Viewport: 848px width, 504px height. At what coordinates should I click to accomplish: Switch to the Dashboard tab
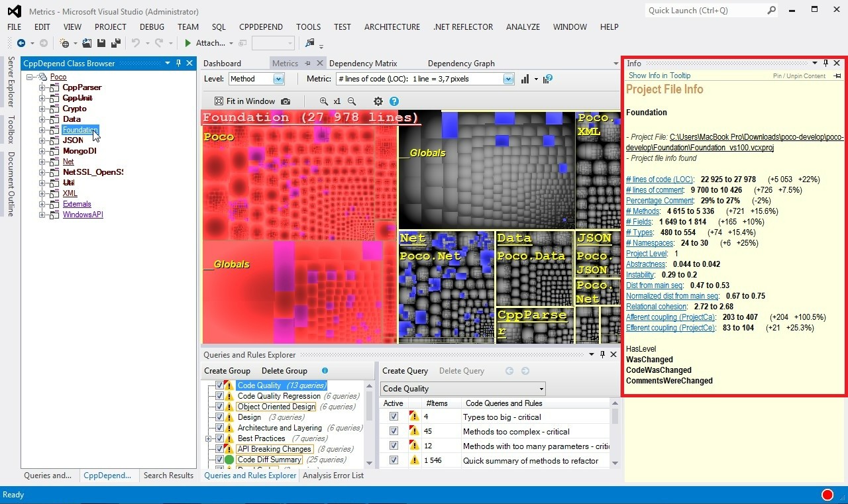pyautogui.click(x=222, y=64)
